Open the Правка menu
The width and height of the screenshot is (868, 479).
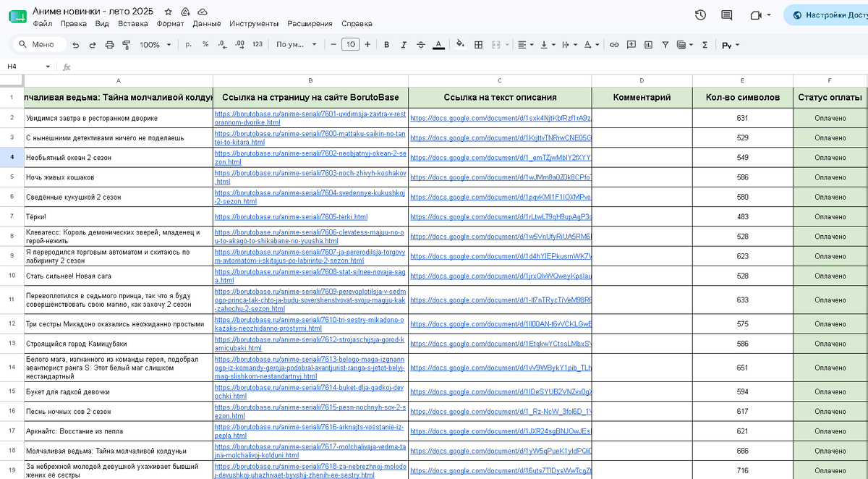(74, 24)
